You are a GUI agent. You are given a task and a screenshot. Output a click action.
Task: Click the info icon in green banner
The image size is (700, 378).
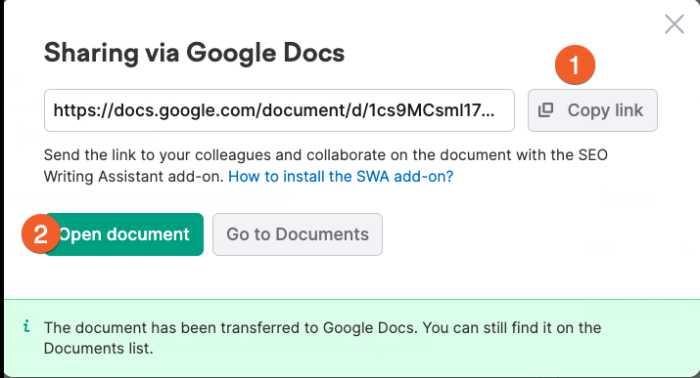point(27,326)
